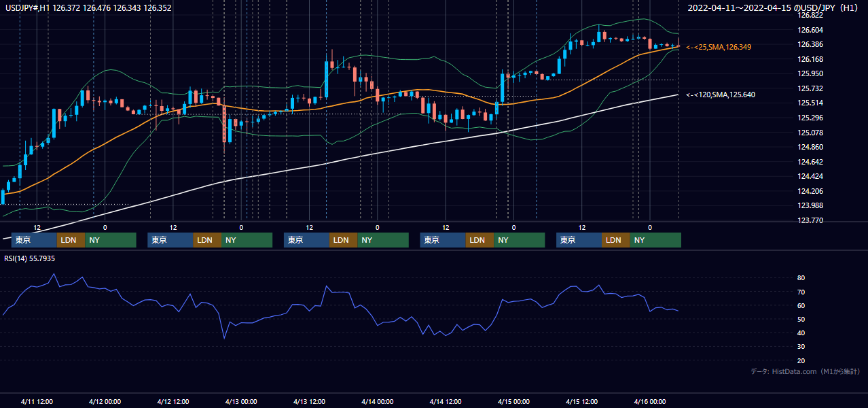Image resolution: width=868 pixels, height=408 pixels.
Task: Click the RSI 80 level label
Action: [801, 278]
